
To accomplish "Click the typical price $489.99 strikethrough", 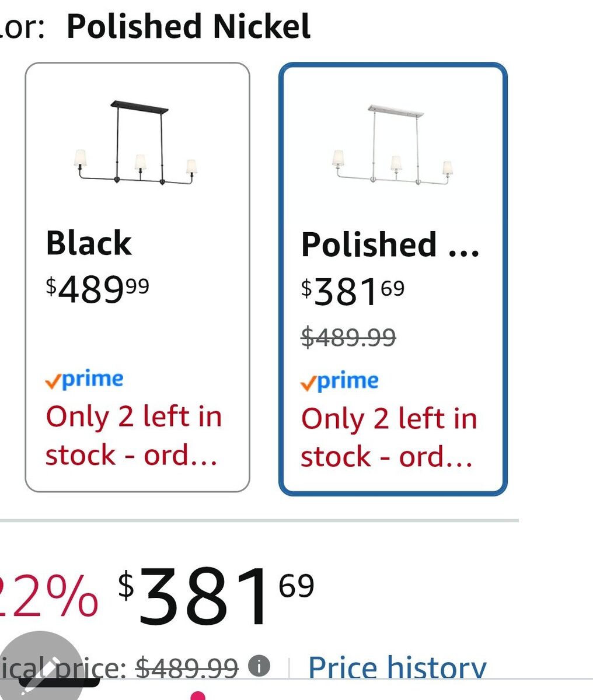I will click(187, 668).
